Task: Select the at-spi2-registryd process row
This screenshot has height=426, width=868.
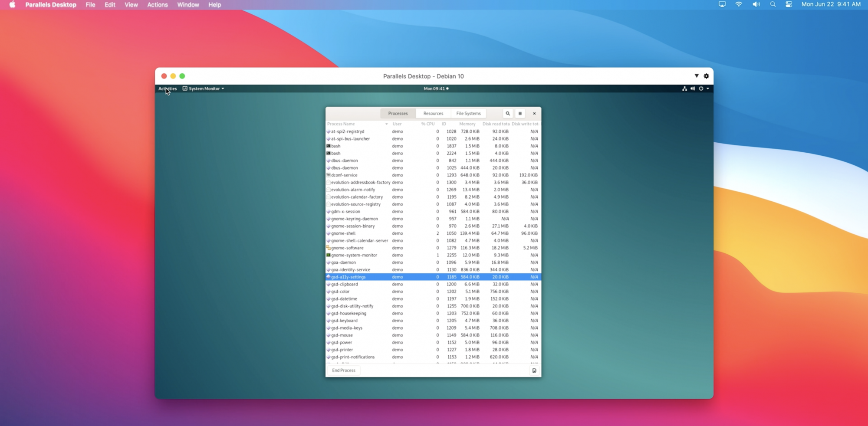Action: [x=433, y=131]
